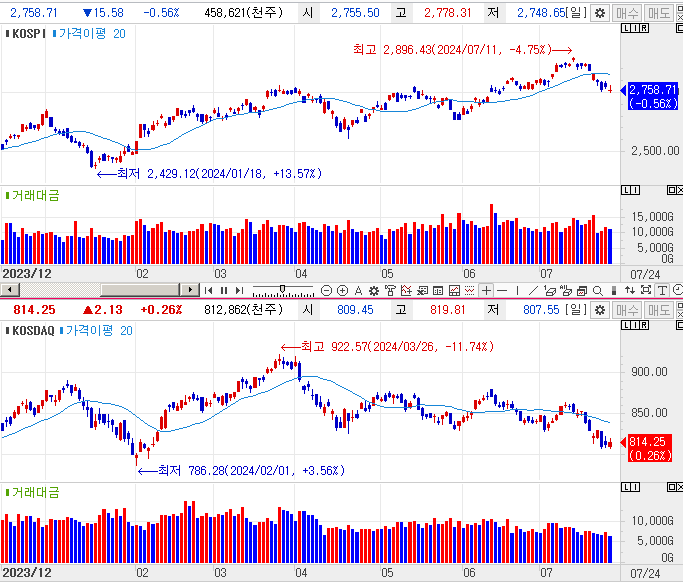The image size is (683, 582).
Task: Open chart settings gear in middle toolbar
Action: [374, 291]
